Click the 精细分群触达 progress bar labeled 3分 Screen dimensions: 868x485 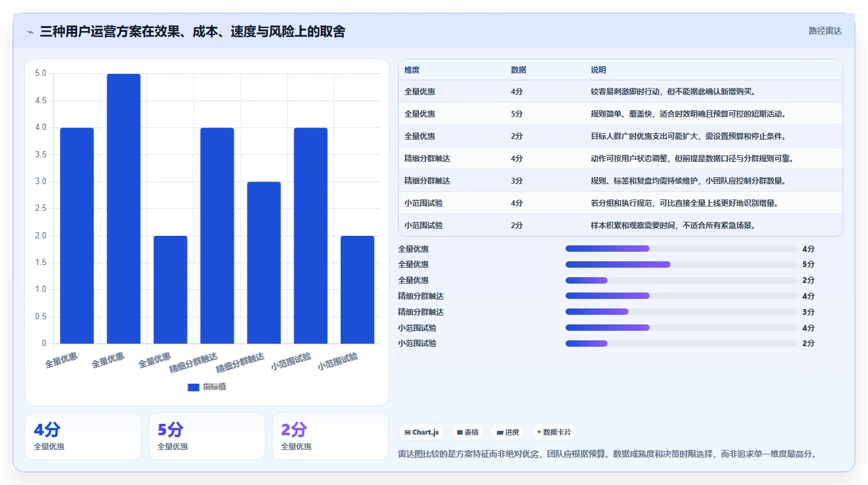[681, 312]
